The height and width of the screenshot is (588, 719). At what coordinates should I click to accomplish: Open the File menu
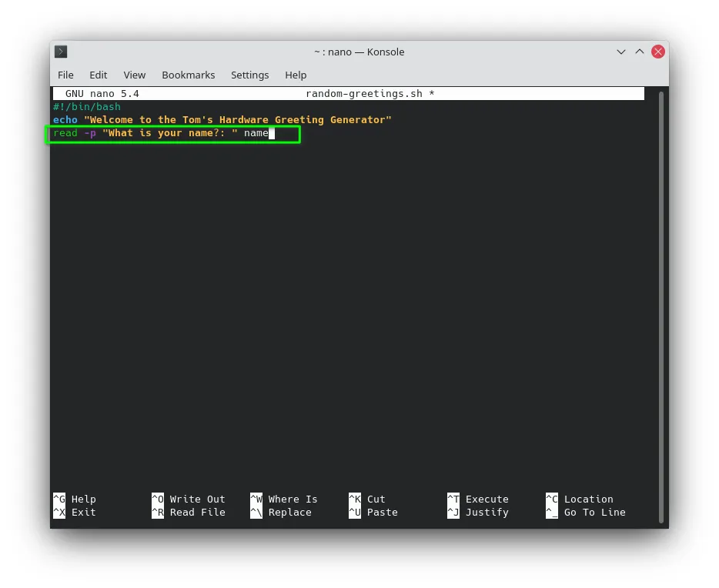coord(65,75)
